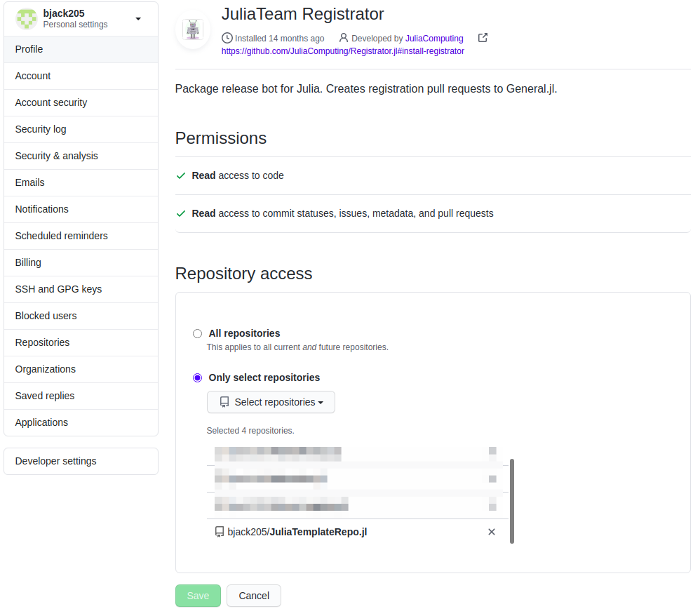Click the JuliaComputing developer link
Image resolution: width=700 pixels, height=609 pixels.
pyautogui.click(x=436, y=38)
